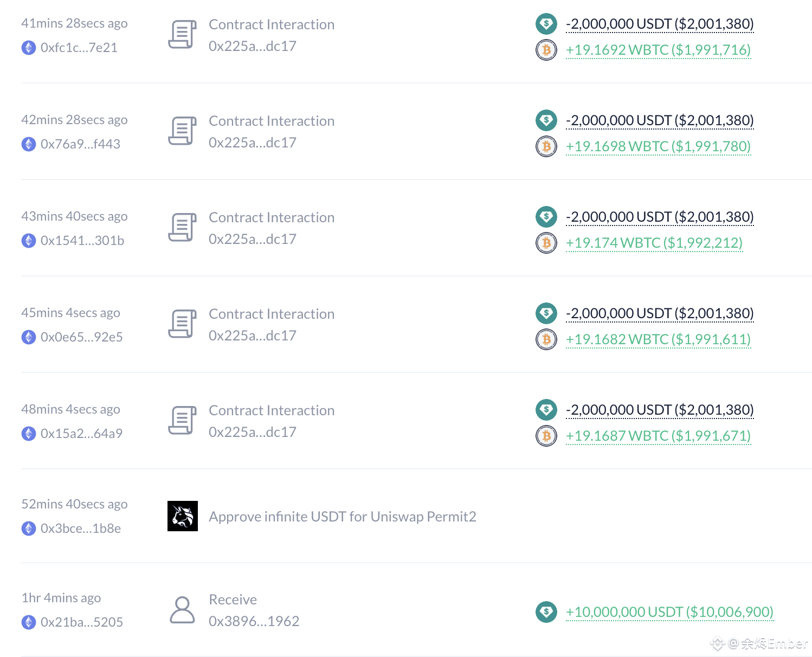Open transaction hash 0x1541...301b
Image resolution: width=812 pixels, height=657 pixels.
coord(82,241)
